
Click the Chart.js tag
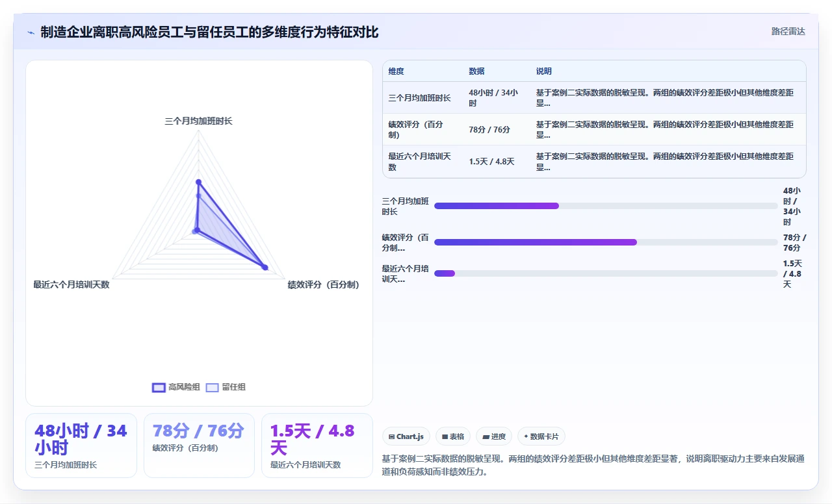(406, 436)
